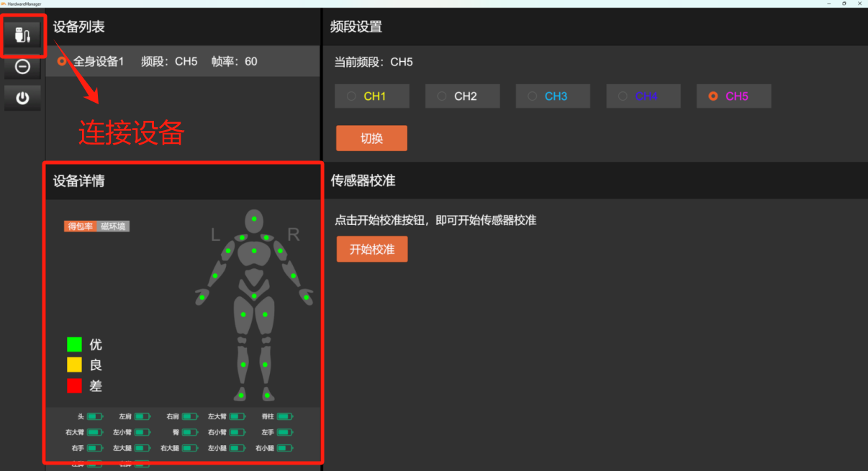868x471 pixels.
Task: Click the green 优 legend swatch
Action: (74, 344)
